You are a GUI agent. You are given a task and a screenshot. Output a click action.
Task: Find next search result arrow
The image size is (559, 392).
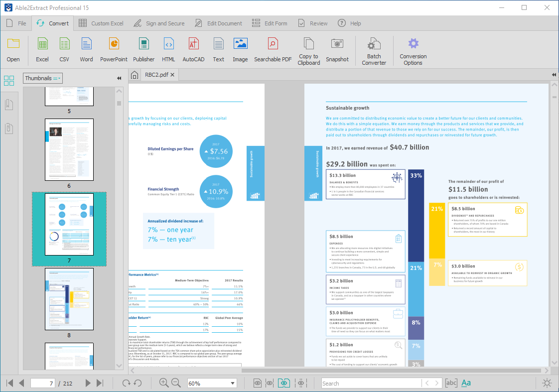(x=437, y=383)
